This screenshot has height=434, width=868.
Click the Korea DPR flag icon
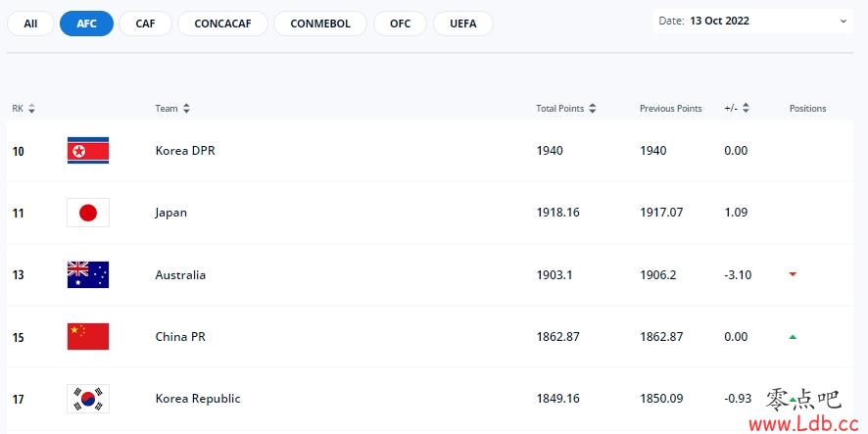point(88,151)
